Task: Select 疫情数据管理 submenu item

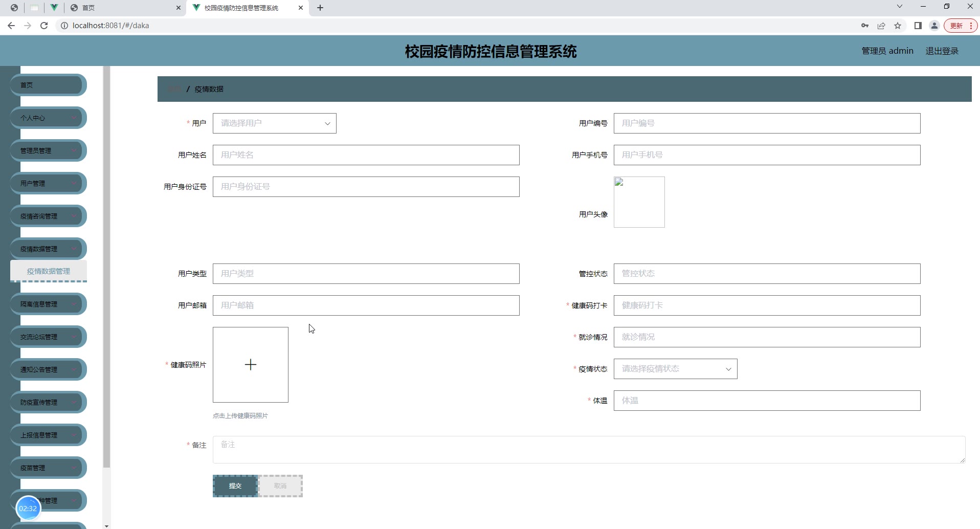Action: (49, 271)
